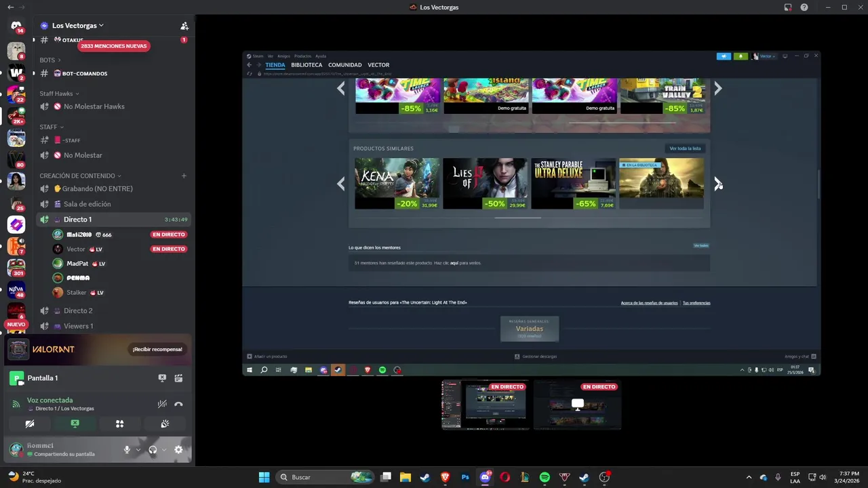Screen dimensions: 868x488
Task: Stop streaming Pantalla 1 icon
Action: point(162,378)
